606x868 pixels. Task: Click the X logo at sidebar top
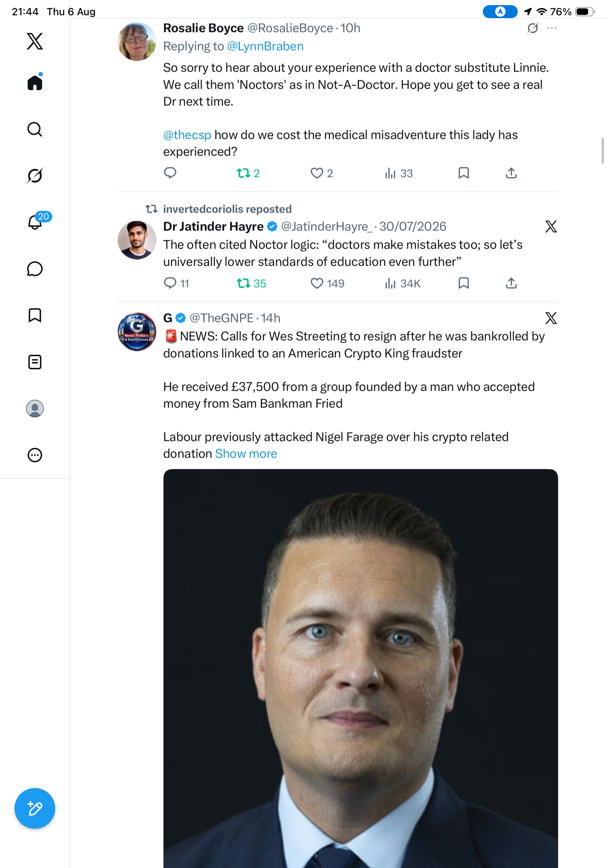click(35, 41)
